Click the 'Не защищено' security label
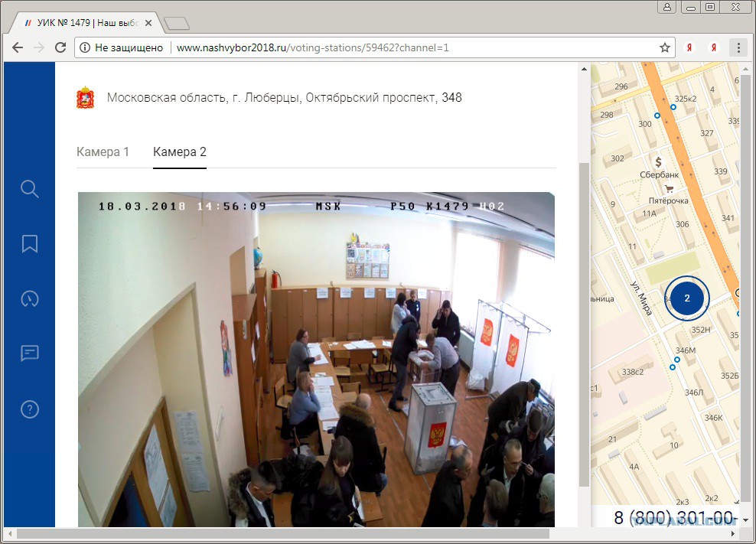Screen dimensions: 756x544 (x=129, y=47)
